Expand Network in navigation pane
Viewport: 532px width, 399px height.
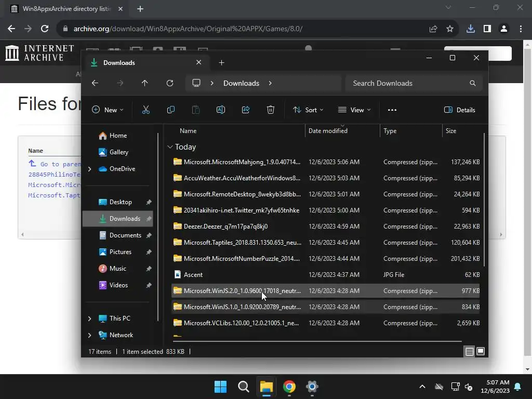[x=89, y=335]
